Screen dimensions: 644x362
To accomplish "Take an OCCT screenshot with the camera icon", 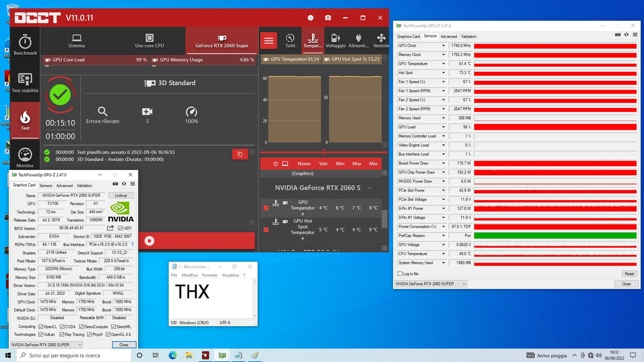I will click(328, 18).
